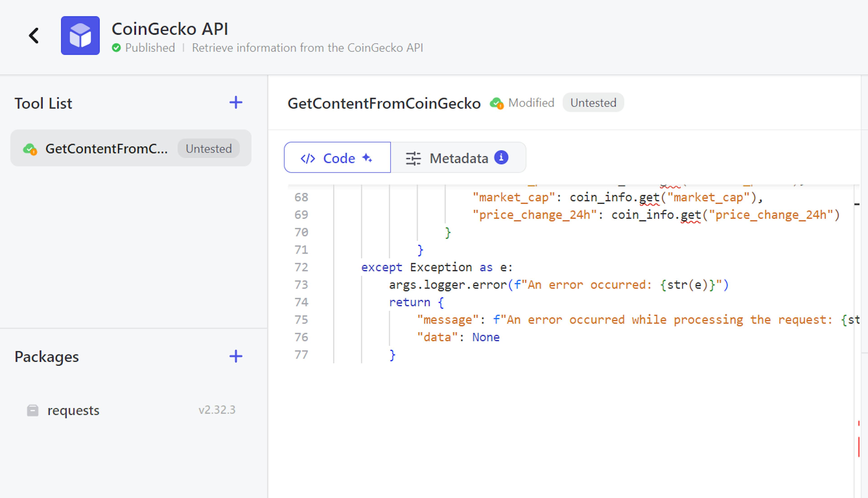The image size is (868, 498).
Task: Click the closing brace on line 71
Action: [420, 250]
